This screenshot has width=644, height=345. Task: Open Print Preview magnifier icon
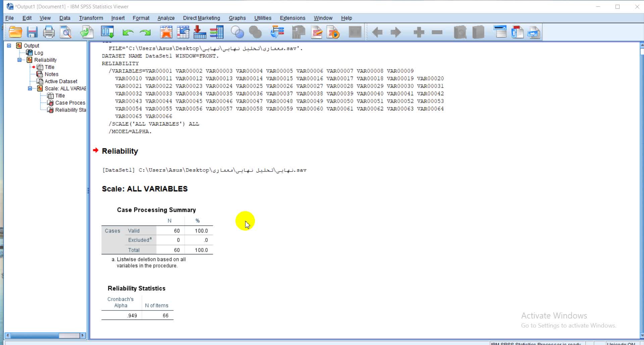click(x=66, y=32)
